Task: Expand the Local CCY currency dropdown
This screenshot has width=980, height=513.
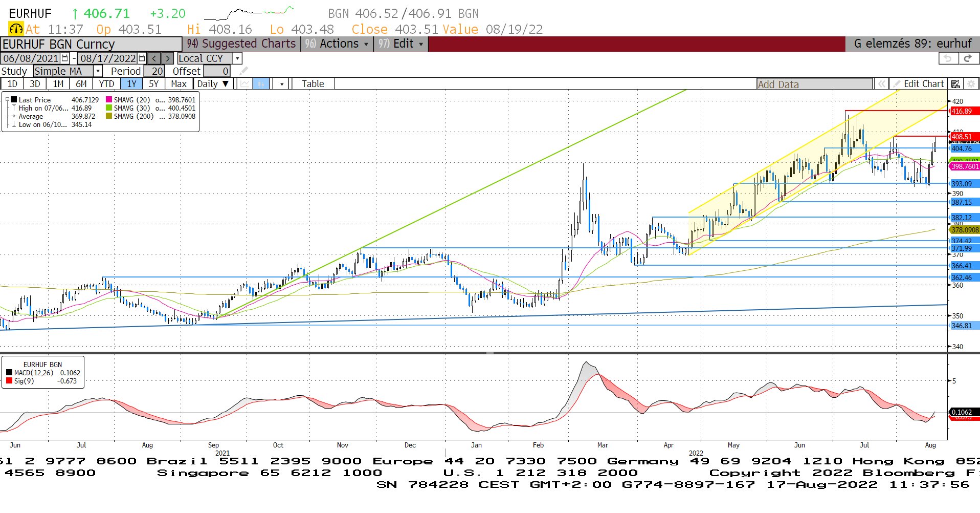Action: point(237,58)
